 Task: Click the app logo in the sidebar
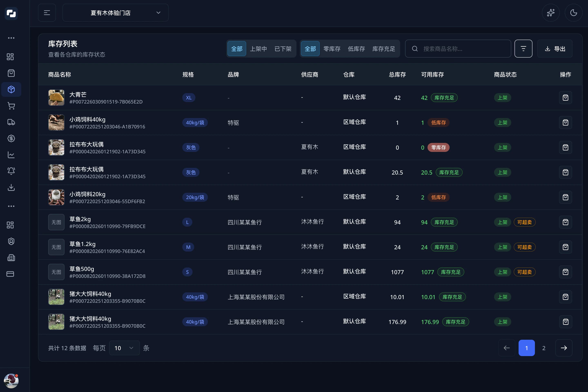point(11,13)
